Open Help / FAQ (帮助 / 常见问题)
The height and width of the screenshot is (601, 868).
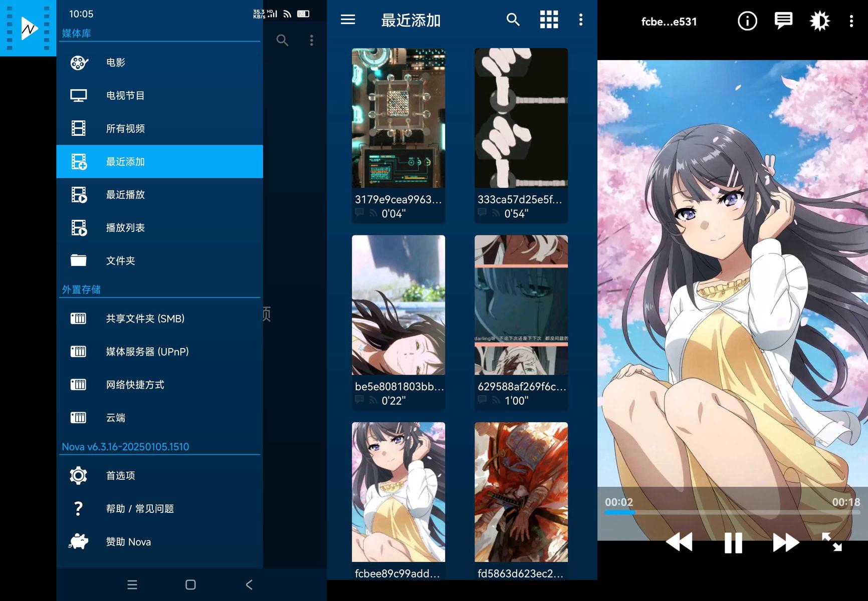click(159, 509)
